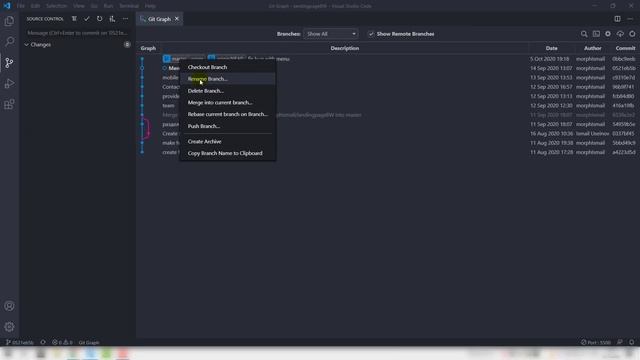640x360 pixels.
Task: Open the Source Control more actions ellipsis
Action: [x=125, y=19]
